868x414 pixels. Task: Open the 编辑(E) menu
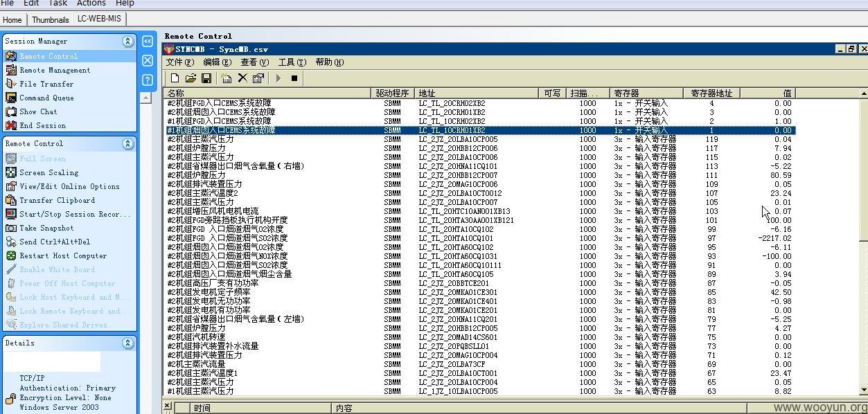(217, 62)
